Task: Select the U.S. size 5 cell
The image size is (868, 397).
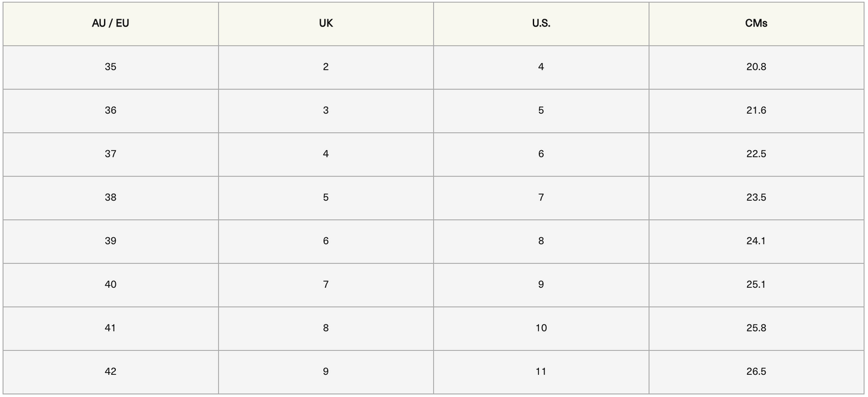Action: (x=541, y=111)
